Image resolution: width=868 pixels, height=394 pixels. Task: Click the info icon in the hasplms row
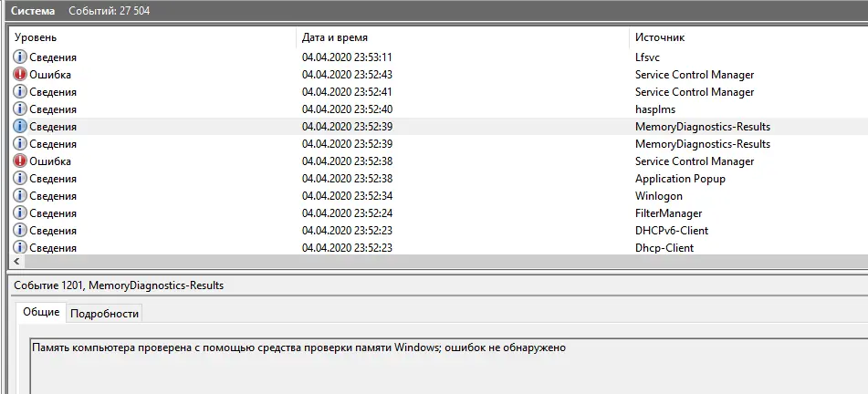[20, 109]
